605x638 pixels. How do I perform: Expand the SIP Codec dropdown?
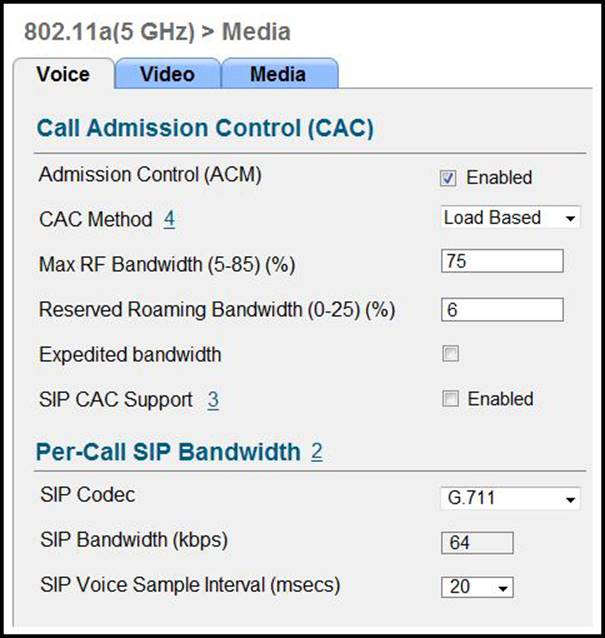click(x=510, y=498)
